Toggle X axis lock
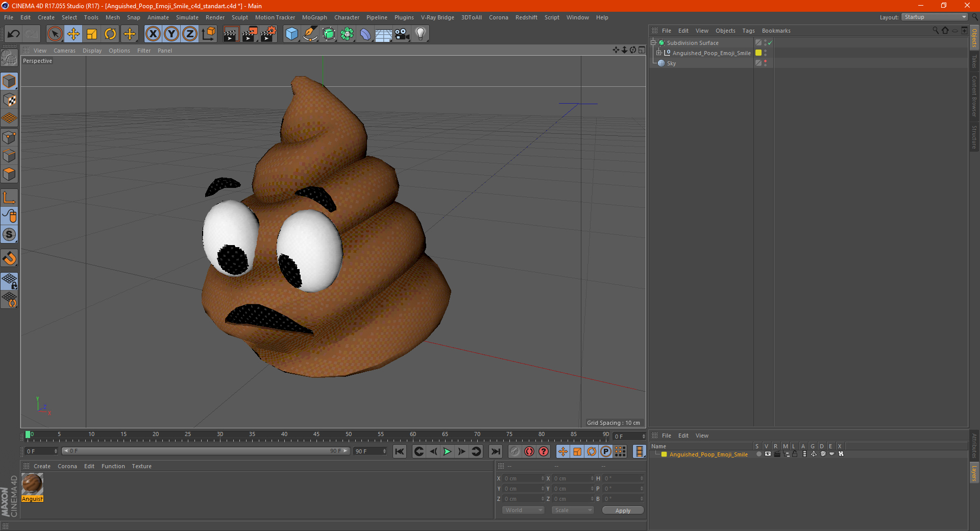 (153, 34)
